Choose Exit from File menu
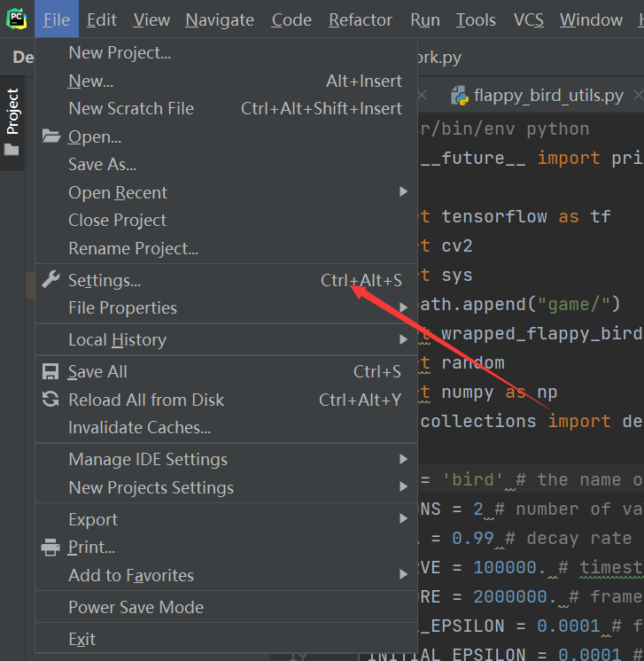Screen dimensions: 644x661 coord(226,639)
